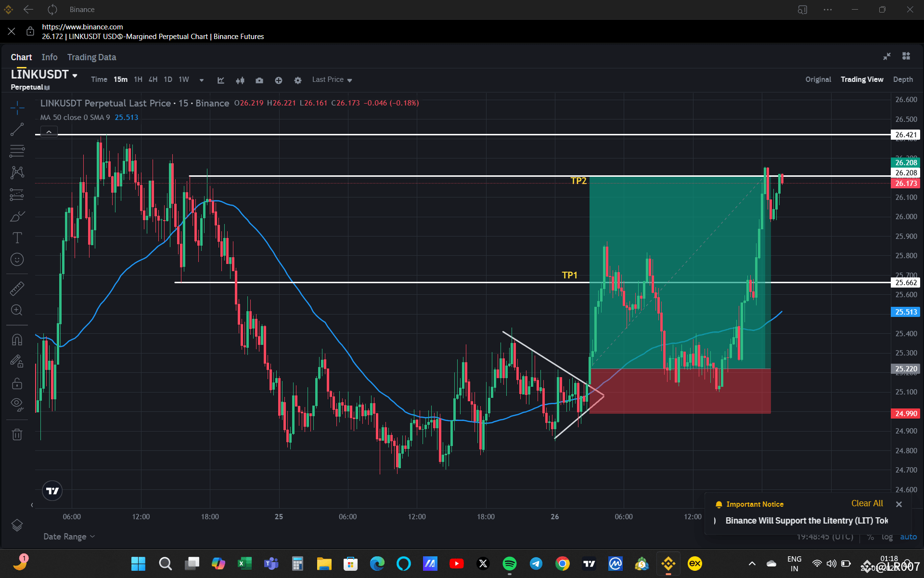Click the 25.662 TP1 price label
This screenshot has height=578, width=924.
906,283
